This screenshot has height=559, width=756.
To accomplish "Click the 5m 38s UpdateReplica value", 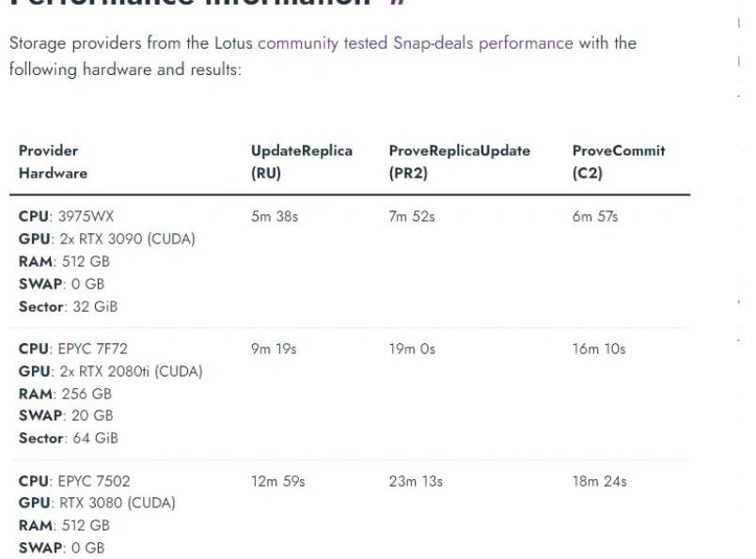I will 274,216.
